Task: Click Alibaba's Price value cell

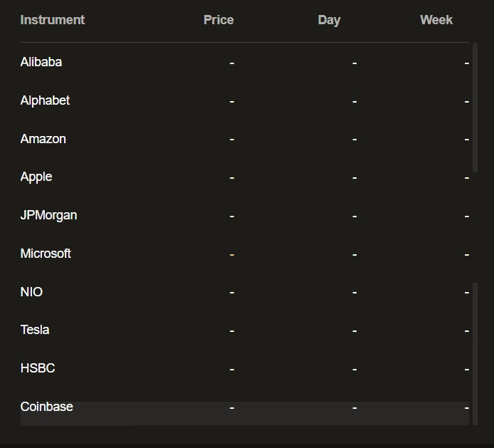Action: click(x=231, y=63)
